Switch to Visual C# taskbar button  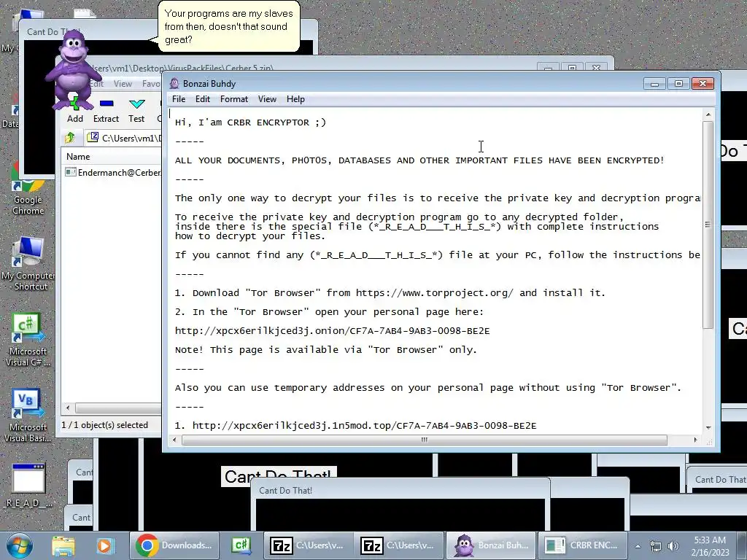click(241, 545)
